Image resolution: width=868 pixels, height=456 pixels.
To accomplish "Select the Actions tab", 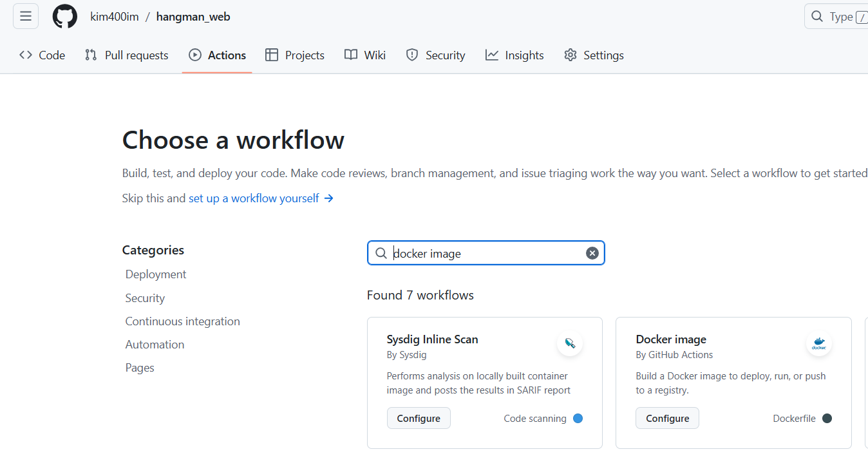I will tap(217, 55).
